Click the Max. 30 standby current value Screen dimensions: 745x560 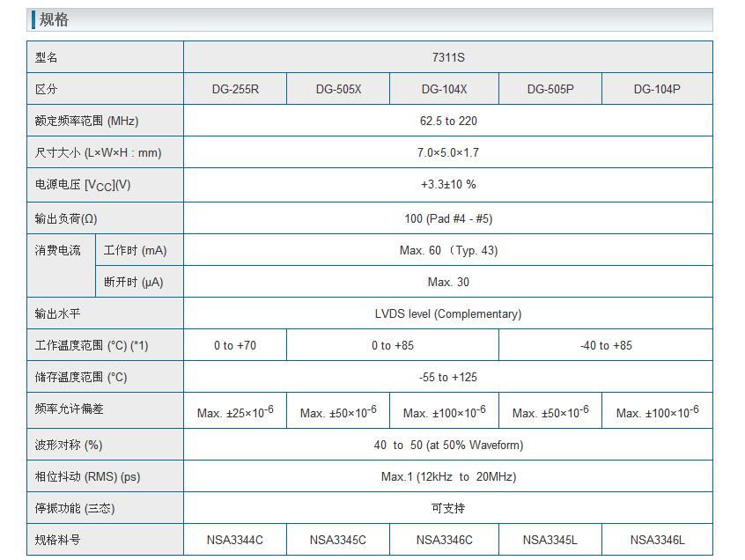tap(448, 282)
